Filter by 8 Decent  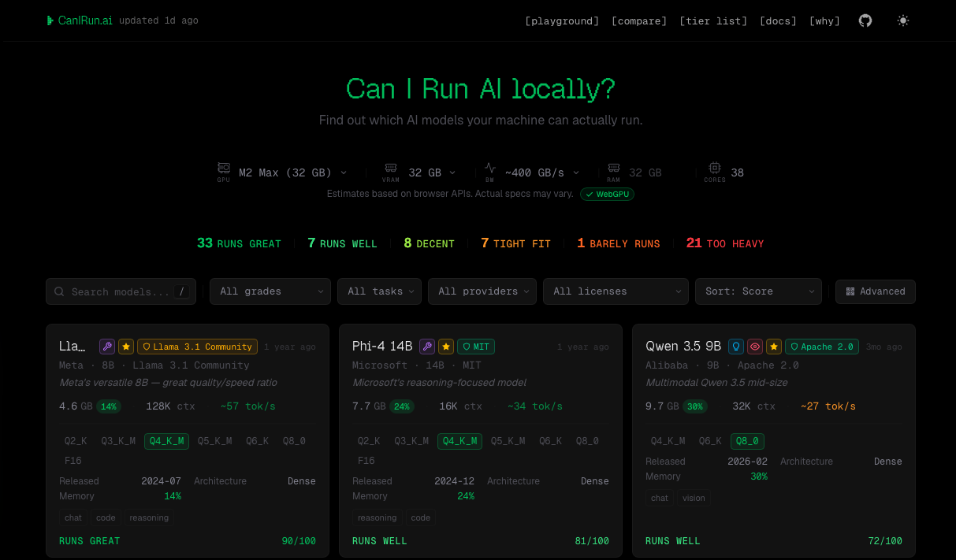[x=429, y=243]
